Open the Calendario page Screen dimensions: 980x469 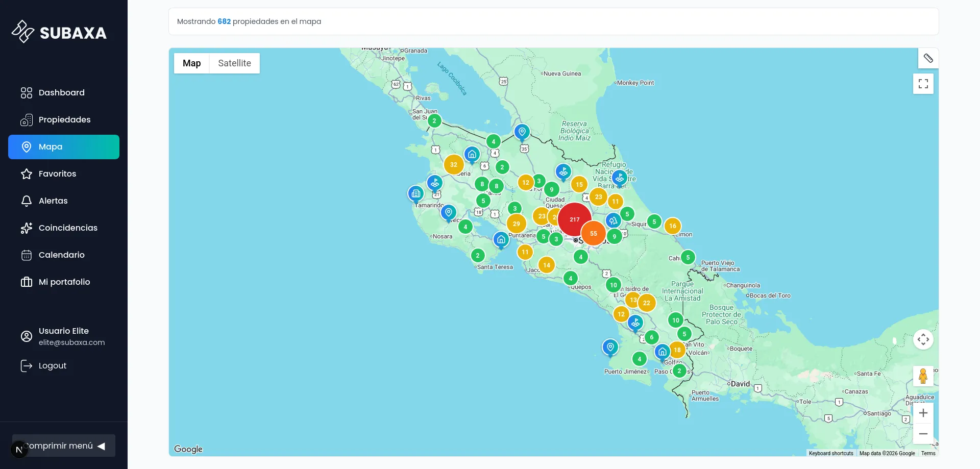coord(64,255)
